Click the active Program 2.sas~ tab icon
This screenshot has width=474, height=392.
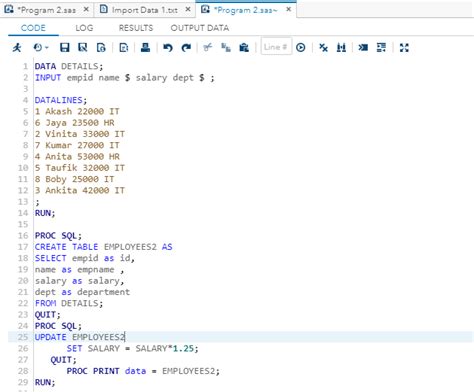tap(205, 9)
